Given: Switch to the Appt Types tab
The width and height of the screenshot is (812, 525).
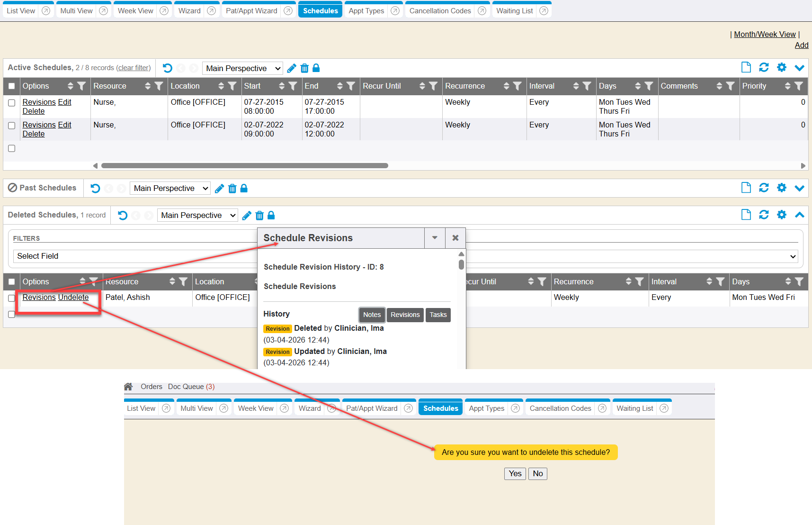Looking at the screenshot, I should click(x=366, y=11).
